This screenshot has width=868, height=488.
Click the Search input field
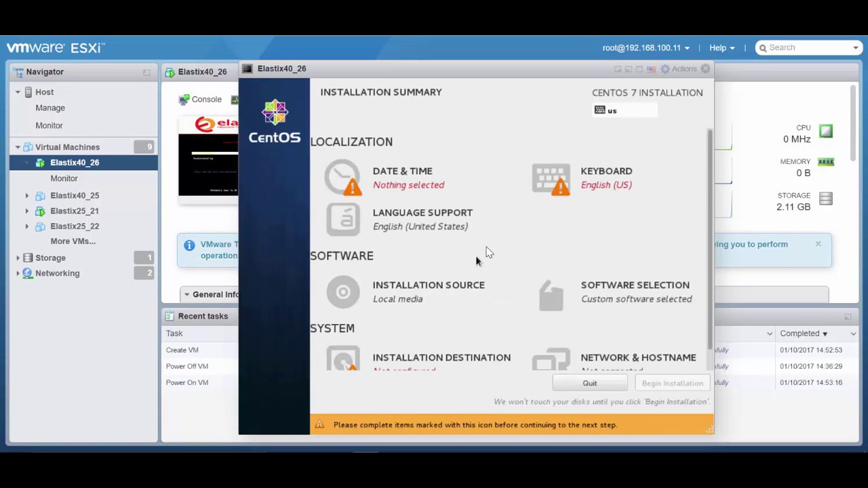tap(808, 48)
